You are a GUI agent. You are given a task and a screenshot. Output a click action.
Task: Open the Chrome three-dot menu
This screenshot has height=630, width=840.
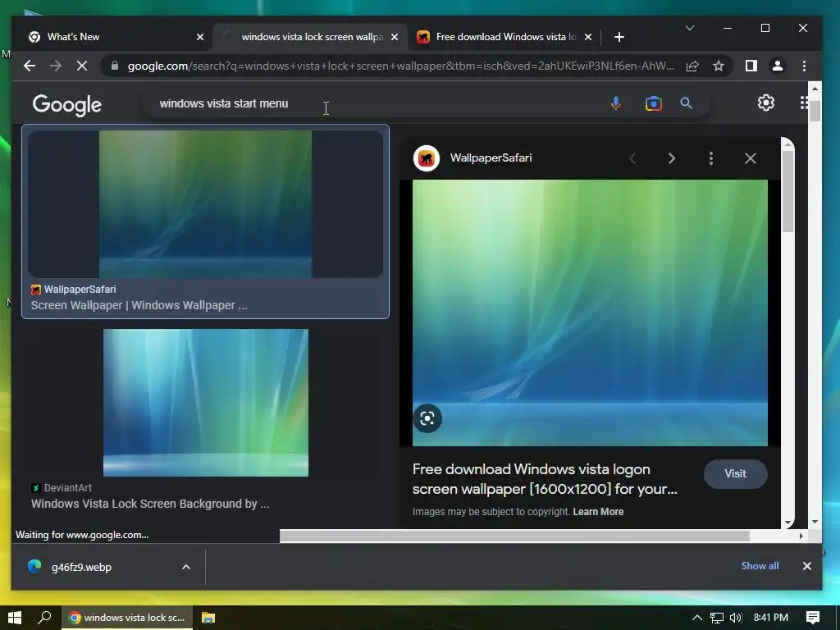(x=804, y=66)
